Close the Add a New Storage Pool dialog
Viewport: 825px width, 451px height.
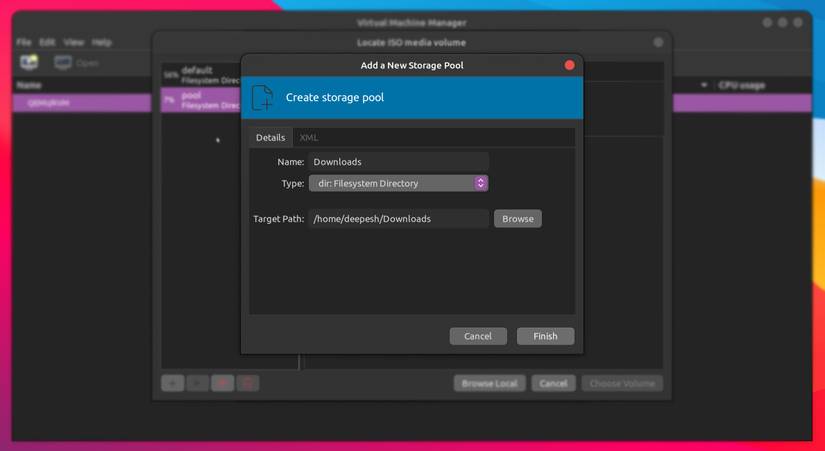[569, 65]
